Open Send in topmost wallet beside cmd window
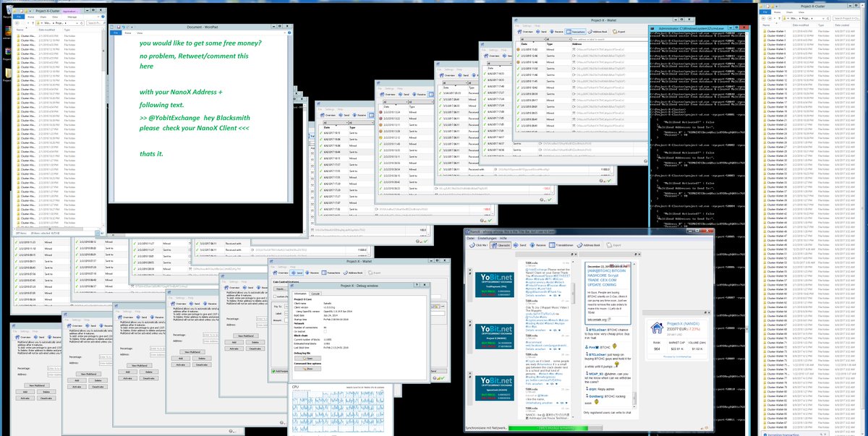This screenshot has height=436, width=868. click(x=541, y=32)
